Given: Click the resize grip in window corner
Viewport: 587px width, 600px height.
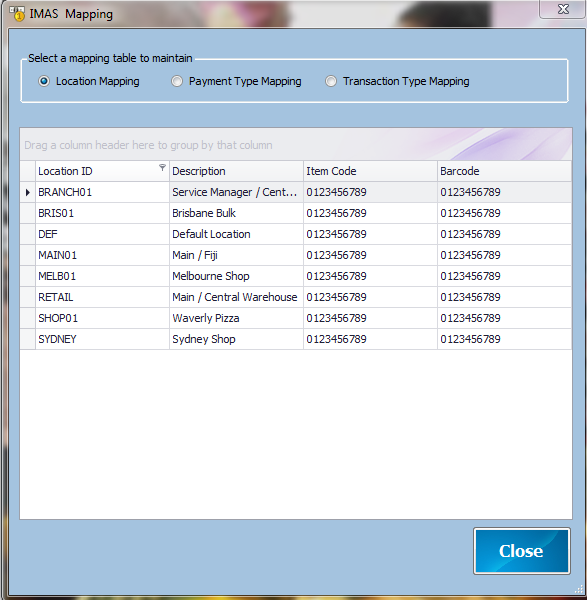Looking at the screenshot, I should pyautogui.click(x=578, y=590).
